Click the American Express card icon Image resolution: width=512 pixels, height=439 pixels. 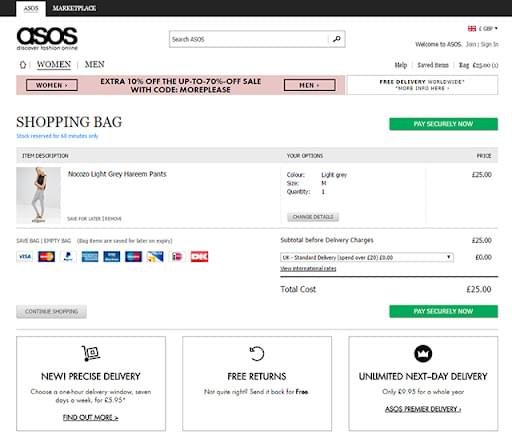pos(90,256)
